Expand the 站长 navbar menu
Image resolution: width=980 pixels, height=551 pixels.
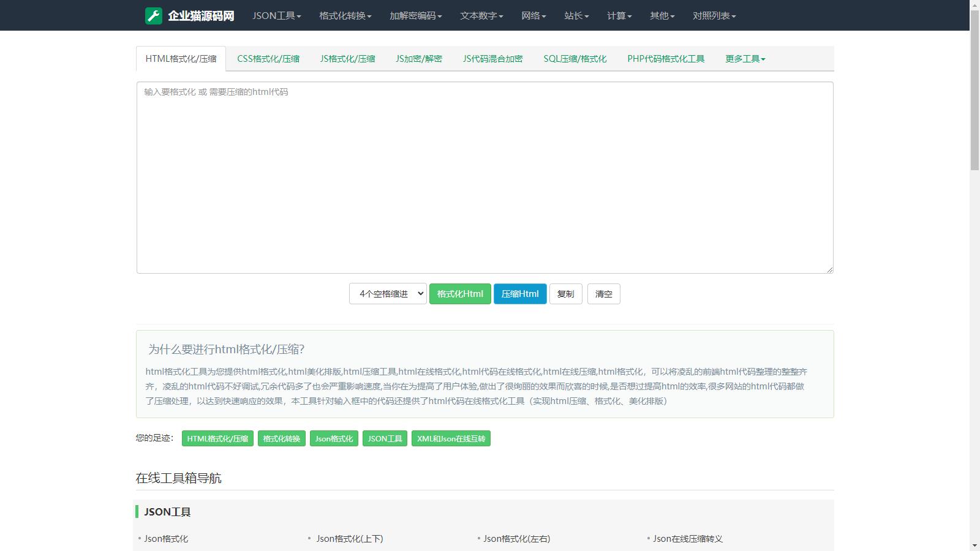click(x=576, y=16)
